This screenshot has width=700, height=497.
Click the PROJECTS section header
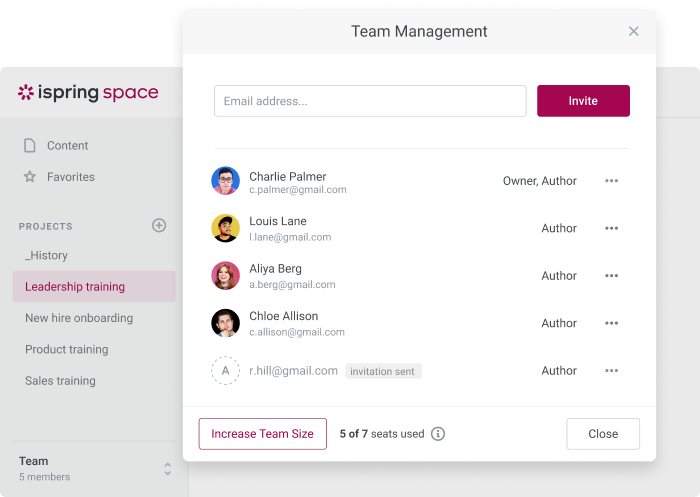(45, 226)
